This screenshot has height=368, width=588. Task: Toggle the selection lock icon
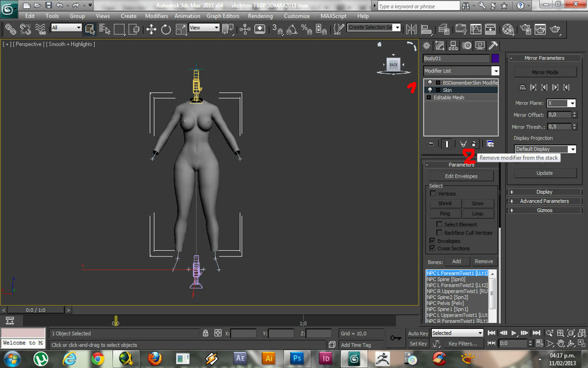click(206, 333)
